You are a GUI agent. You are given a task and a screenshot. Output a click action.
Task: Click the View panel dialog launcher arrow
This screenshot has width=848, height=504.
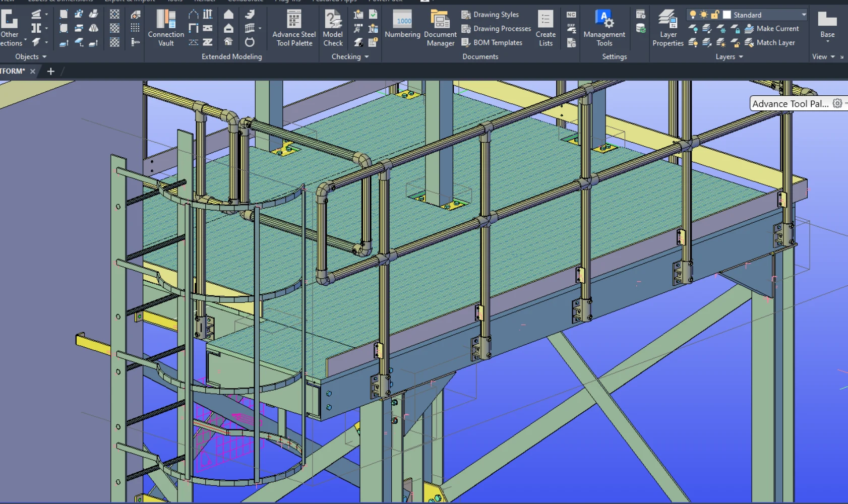point(841,57)
